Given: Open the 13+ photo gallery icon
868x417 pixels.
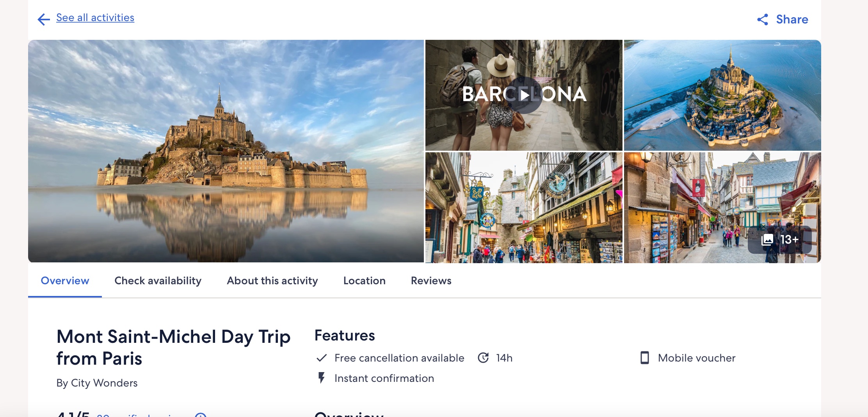Looking at the screenshot, I should coord(767,239).
